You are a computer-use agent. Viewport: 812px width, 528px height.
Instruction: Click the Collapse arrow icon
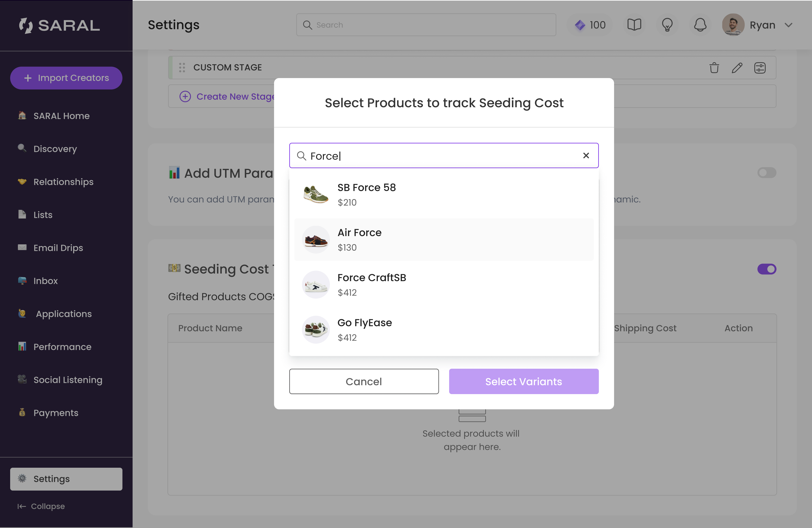pos(22,506)
